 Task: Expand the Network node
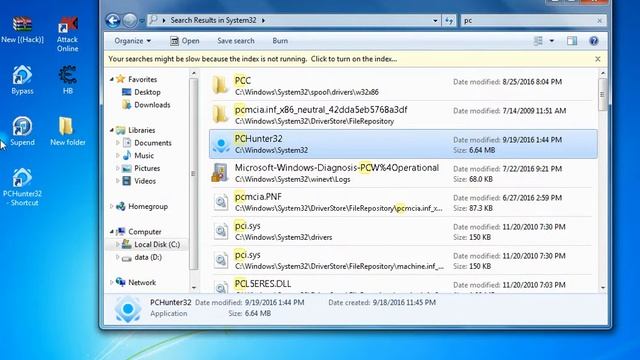112,282
